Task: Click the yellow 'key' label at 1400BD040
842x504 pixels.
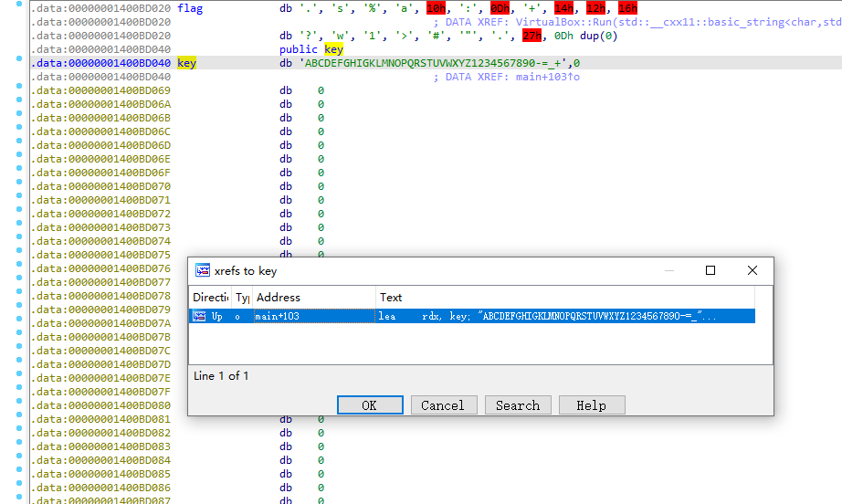Action: (x=186, y=63)
